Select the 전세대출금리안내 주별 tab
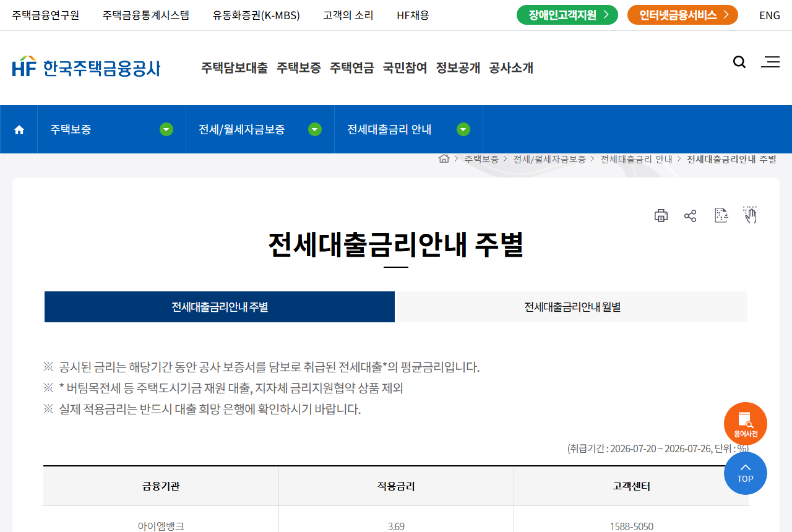The width and height of the screenshot is (792, 532). click(x=220, y=307)
